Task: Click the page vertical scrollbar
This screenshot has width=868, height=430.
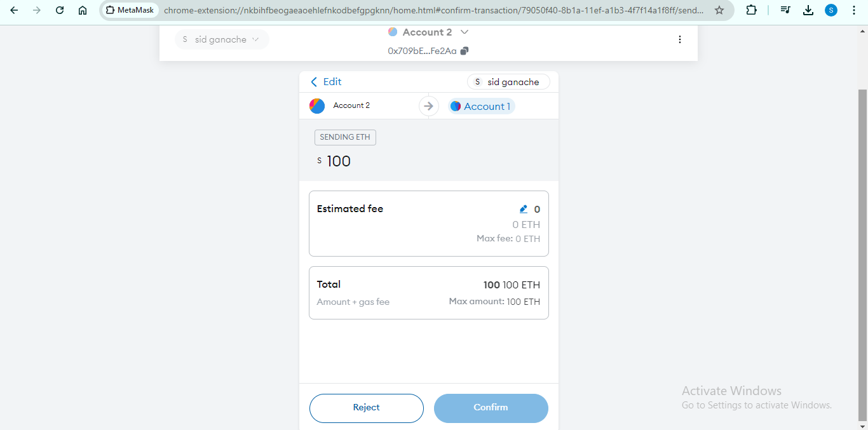Action: (862, 254)
